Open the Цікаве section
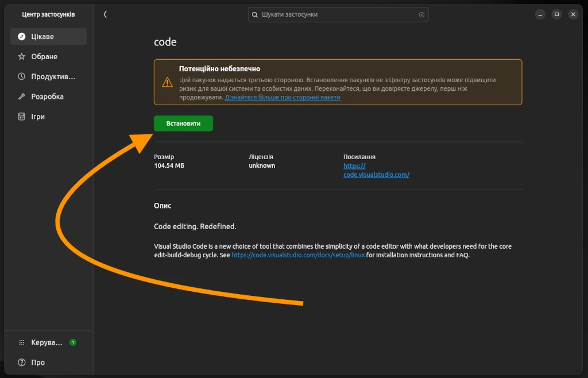The width and height of the screenshot is (588, 378). pos(48,36)
